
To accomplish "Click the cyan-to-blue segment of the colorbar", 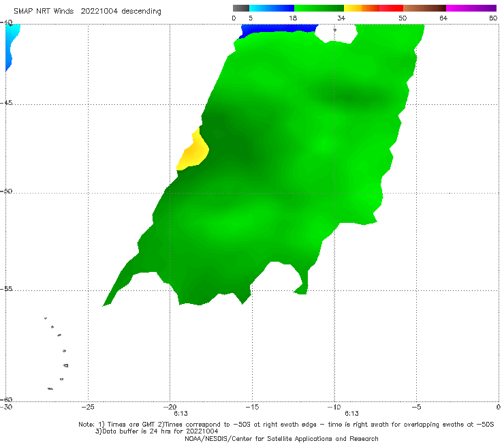I will (x=272, y=8).
